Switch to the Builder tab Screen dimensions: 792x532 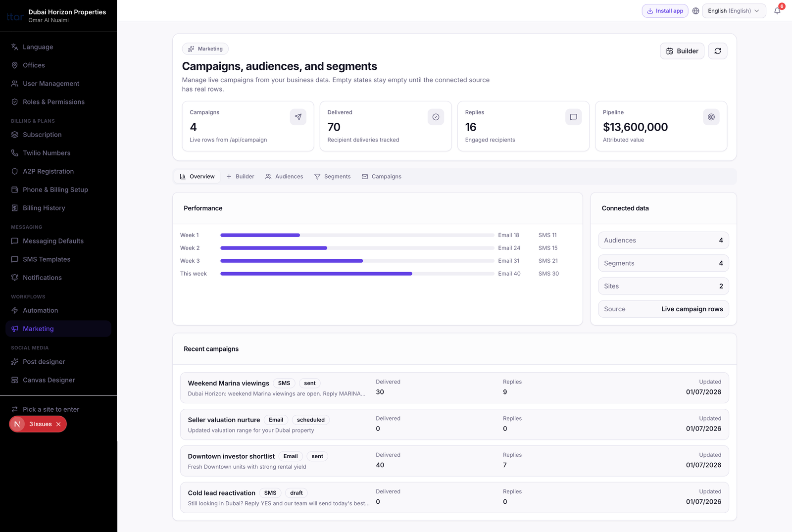pyautogui.click(x=240, y=177)
